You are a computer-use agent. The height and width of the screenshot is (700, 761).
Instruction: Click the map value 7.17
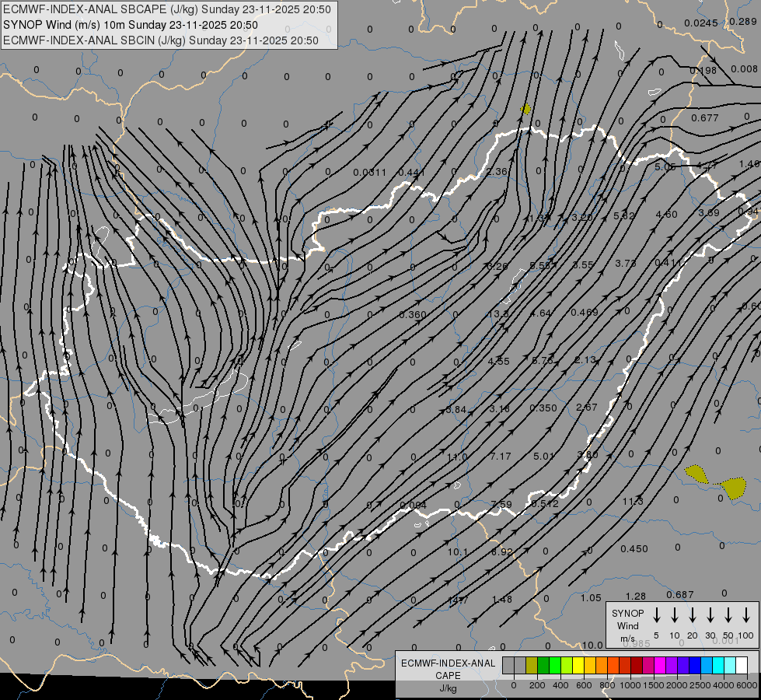tap(500, 456)
